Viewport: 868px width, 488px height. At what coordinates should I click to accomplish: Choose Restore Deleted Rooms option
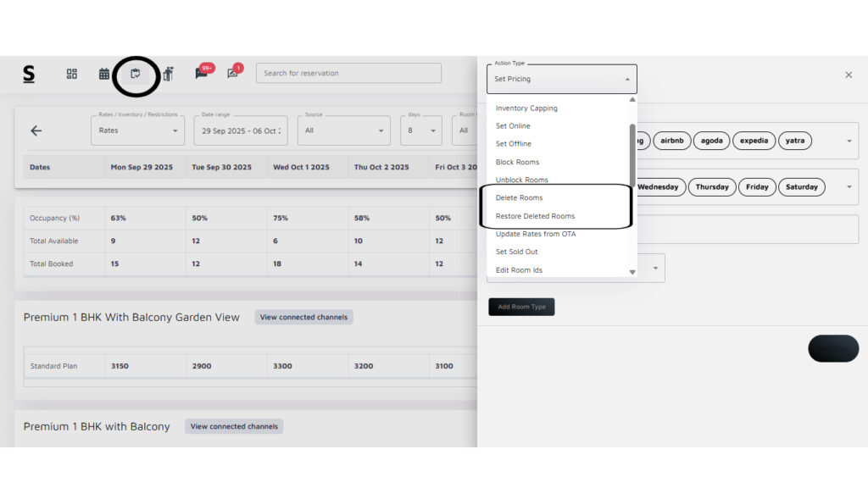[x=535, y=216]
